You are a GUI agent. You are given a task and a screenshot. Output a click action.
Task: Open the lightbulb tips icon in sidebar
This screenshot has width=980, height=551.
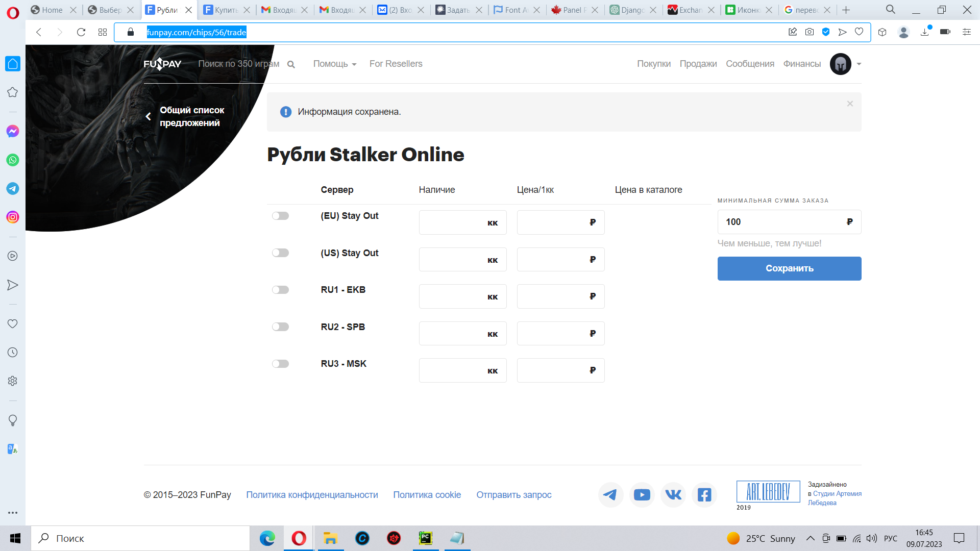[13, 420]
